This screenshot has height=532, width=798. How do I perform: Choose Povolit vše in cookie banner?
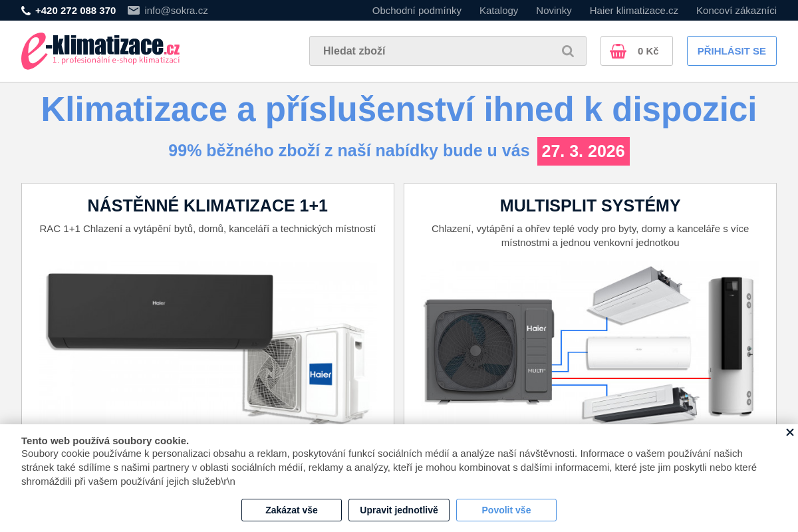506,510
